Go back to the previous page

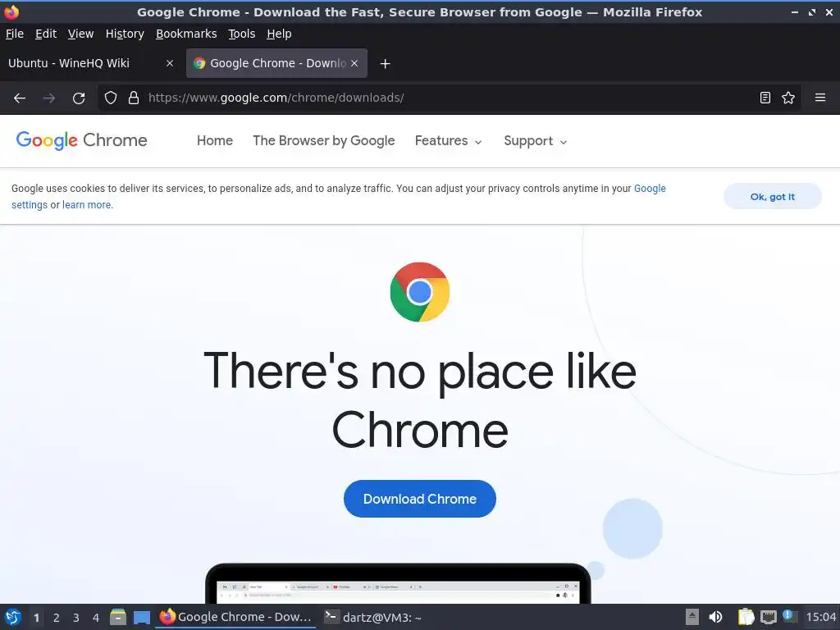tap(20, 98)
